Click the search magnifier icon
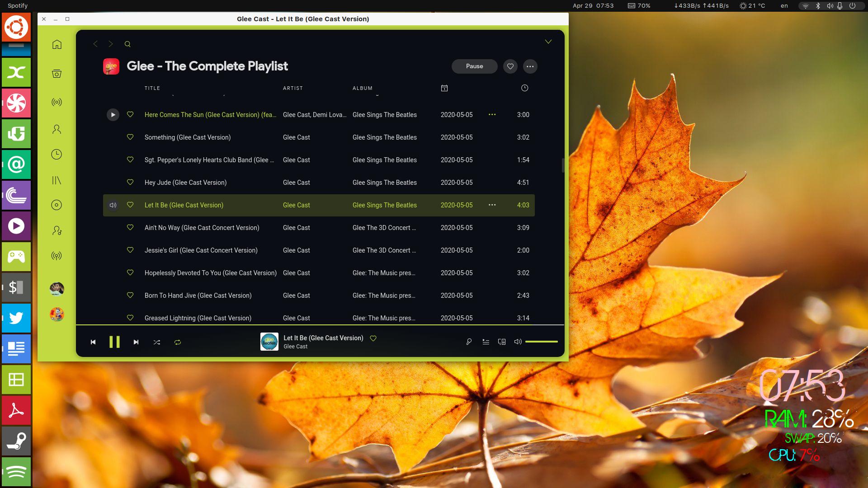Screen dimensions: 868x488 click(127, 44)
